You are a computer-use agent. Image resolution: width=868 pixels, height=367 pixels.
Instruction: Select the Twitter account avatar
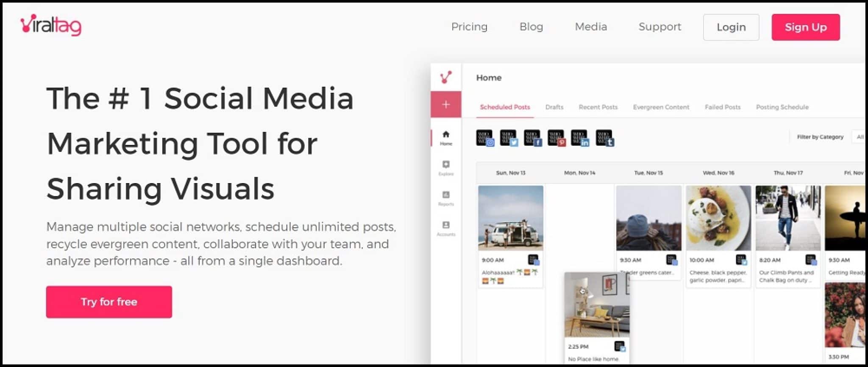click(509, 138)
